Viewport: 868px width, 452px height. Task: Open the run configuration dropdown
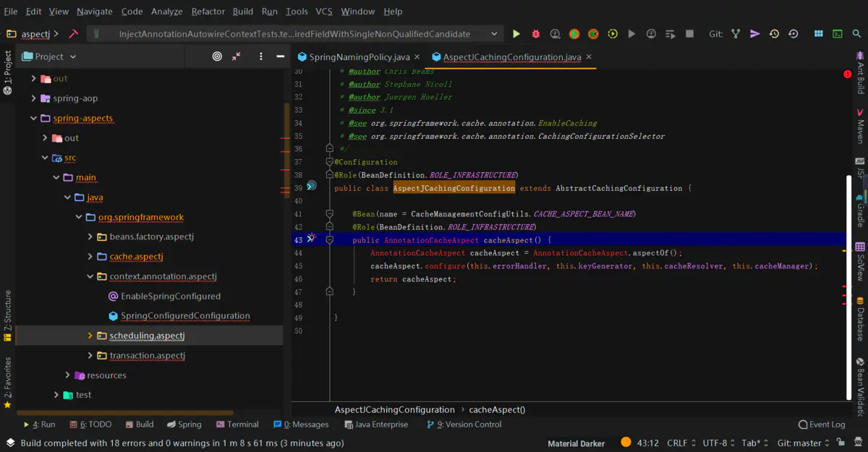coord(494,34)
